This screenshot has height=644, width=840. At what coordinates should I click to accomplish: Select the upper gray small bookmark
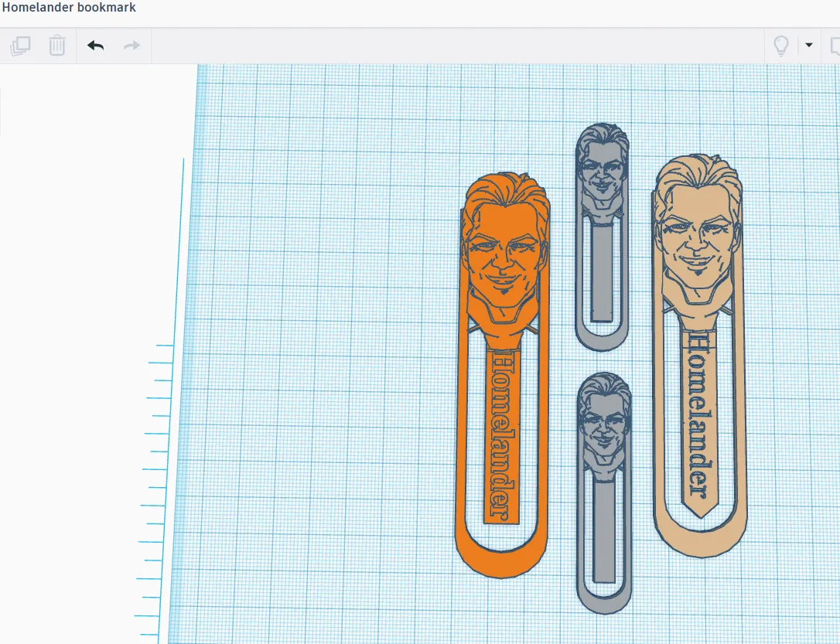[x=602, y=237]
